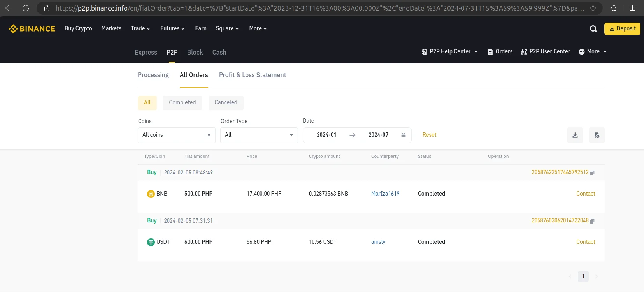644x303 pixels.
Task: Click the 2024-02-05 08:48:49 timestamp
Action: pos(188,173)
